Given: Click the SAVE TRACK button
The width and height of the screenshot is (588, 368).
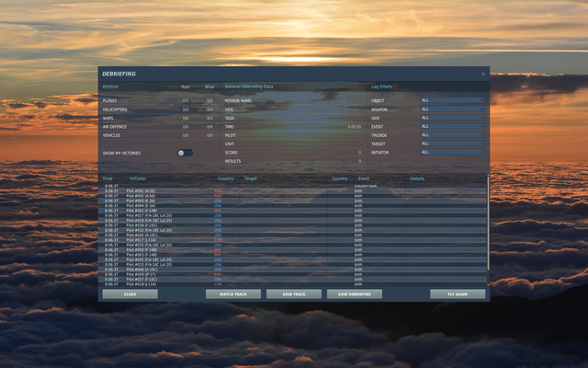Looking at the screenshot, I should pos(294,294).
